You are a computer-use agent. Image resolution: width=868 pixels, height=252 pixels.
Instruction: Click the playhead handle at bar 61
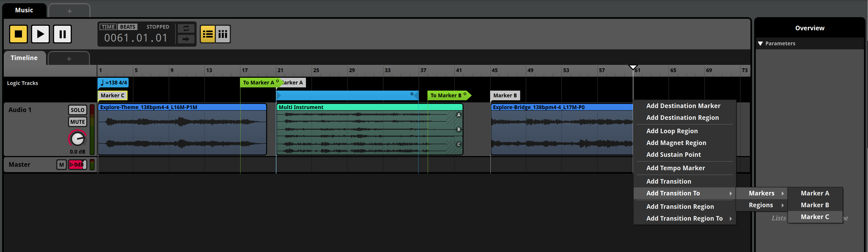tap(633, 67)
